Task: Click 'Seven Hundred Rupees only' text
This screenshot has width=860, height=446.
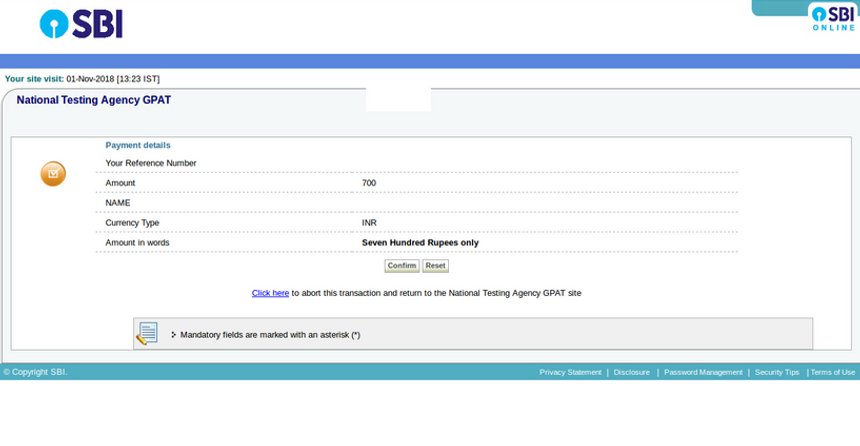Action: click(x=420, y=242)
